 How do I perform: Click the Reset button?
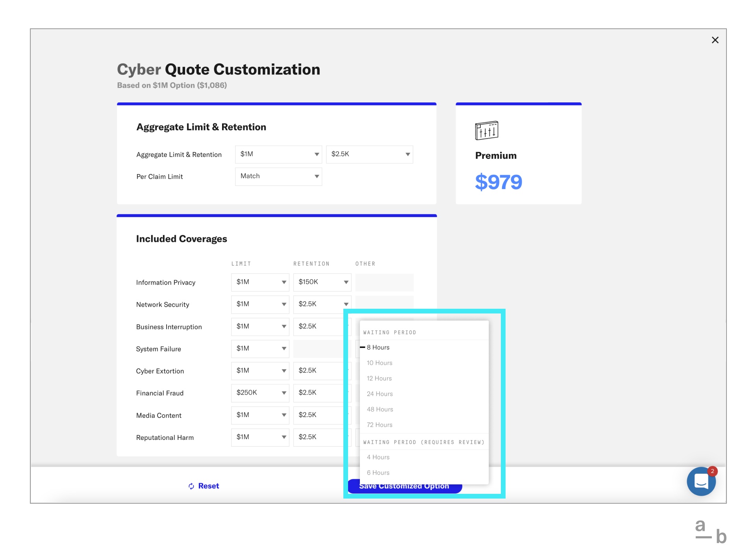click(x=204, y=485)
